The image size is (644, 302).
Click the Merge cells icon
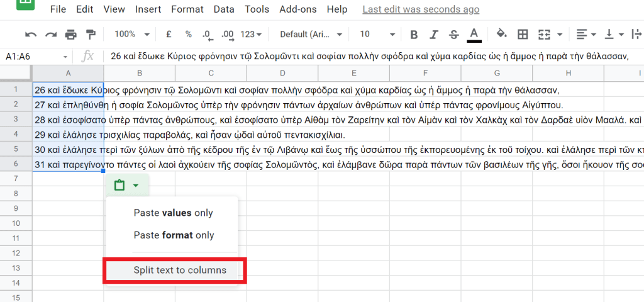tap(545, 34)
